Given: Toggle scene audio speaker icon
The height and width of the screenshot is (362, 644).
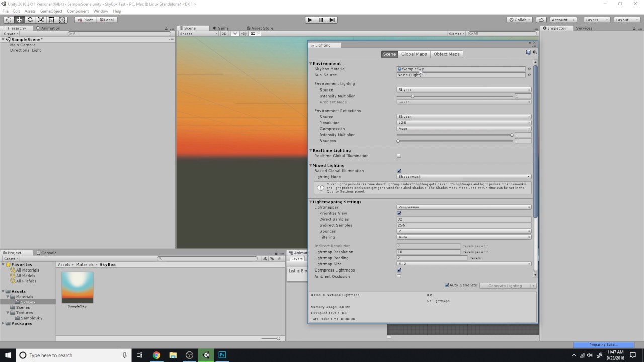Looking at the screenshot, I should (244, 34).
